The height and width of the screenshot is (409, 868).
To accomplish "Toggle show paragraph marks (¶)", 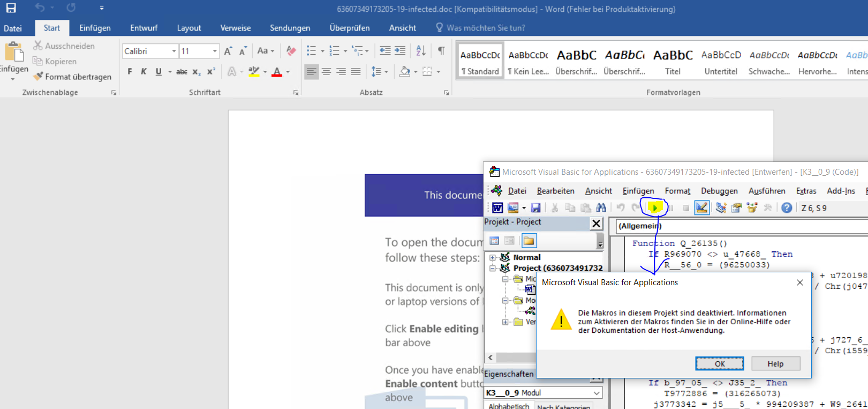I will coord(441,51).
